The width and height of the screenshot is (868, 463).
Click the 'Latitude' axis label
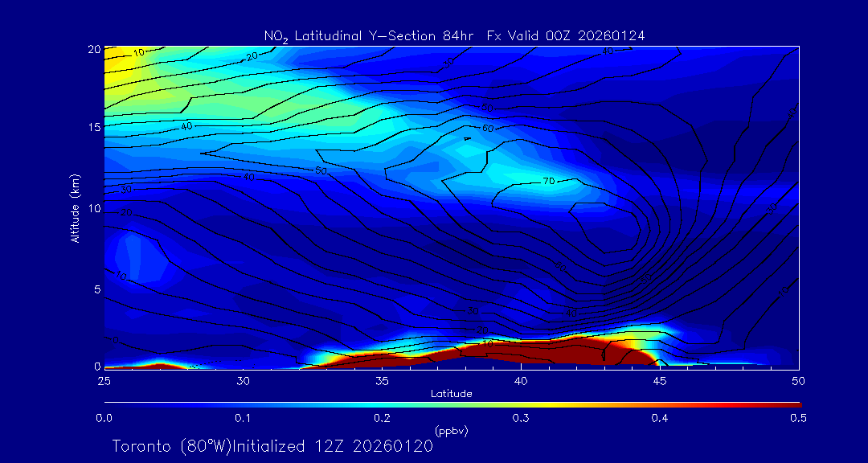pos(451,394)
